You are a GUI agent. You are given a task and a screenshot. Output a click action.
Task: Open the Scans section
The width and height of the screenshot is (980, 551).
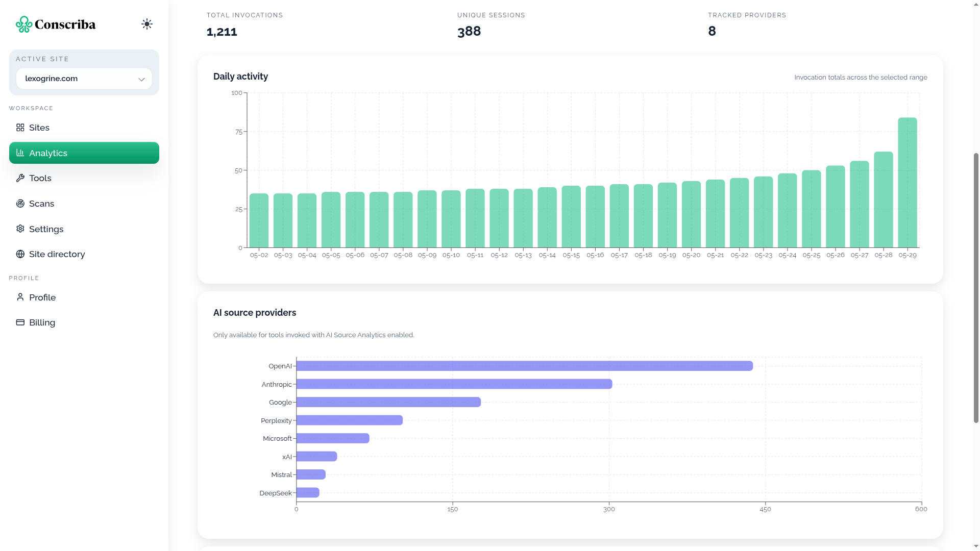[x=84, y=204]
